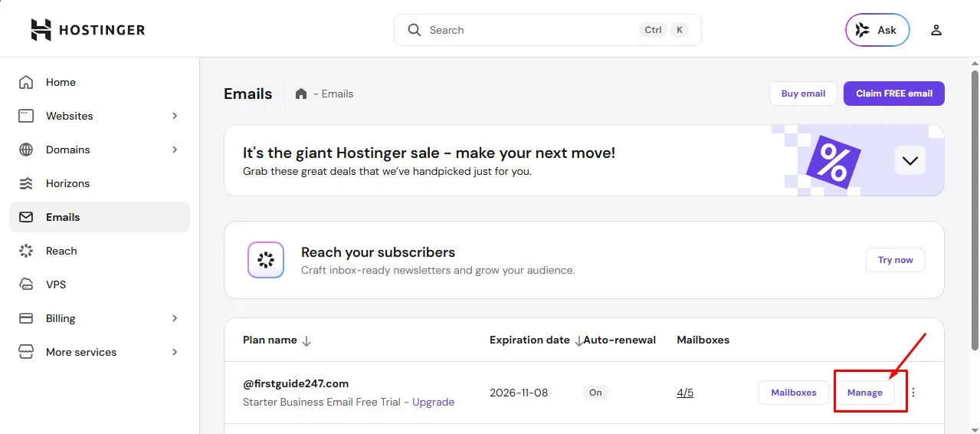Click the More services store icon
Viewport: 980px width, 434px height.
click(x=26, y=352)
